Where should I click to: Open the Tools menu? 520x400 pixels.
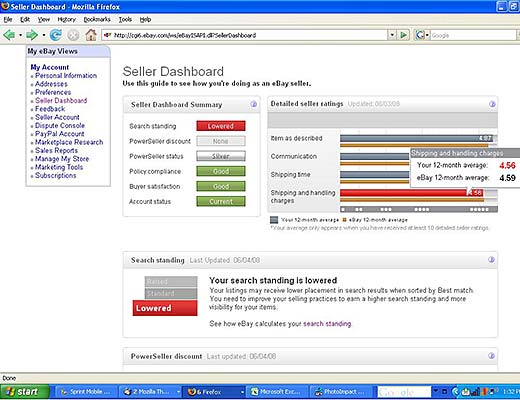[125, 19]
